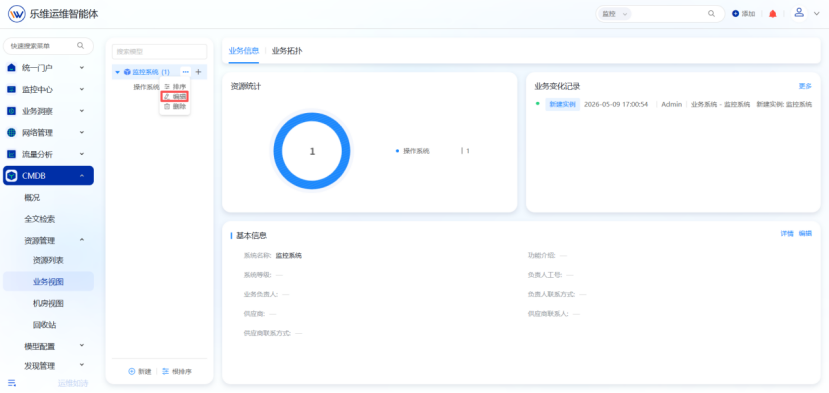This screenshot has height=393, width=829.
Task: Click the 更多 link in 业务变化记录
Action: 805,86
